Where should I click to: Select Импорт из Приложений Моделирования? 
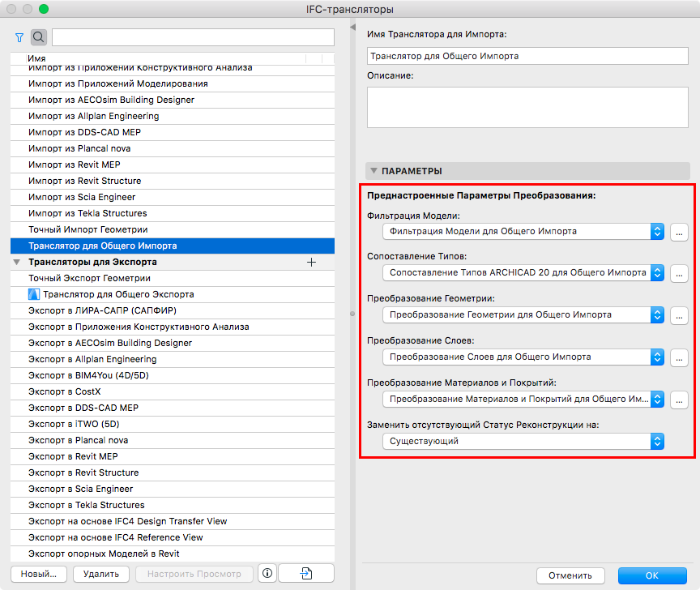coord(173,84)
